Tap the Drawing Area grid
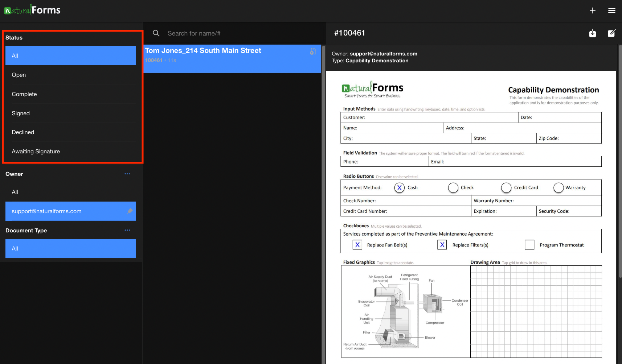This screenshot has height=364, width=622. click(536, 311)
